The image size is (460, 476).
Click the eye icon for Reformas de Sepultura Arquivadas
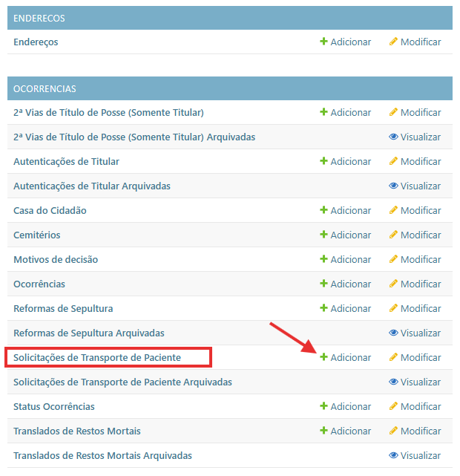point(393,333)
